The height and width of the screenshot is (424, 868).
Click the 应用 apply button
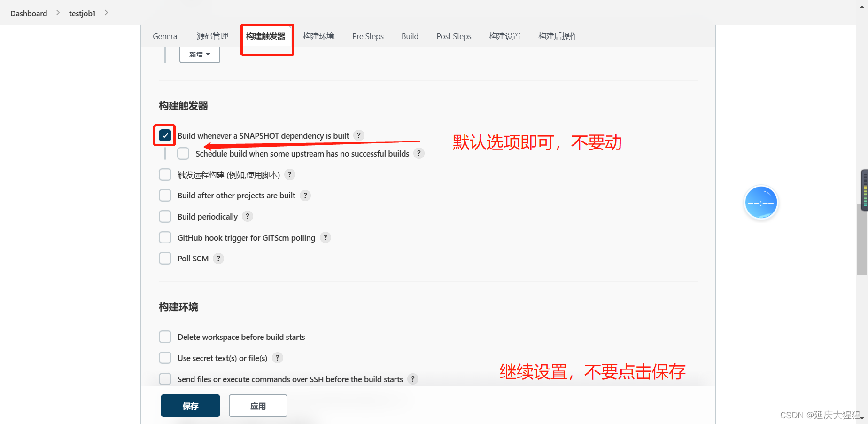click(x=257, y=405)
